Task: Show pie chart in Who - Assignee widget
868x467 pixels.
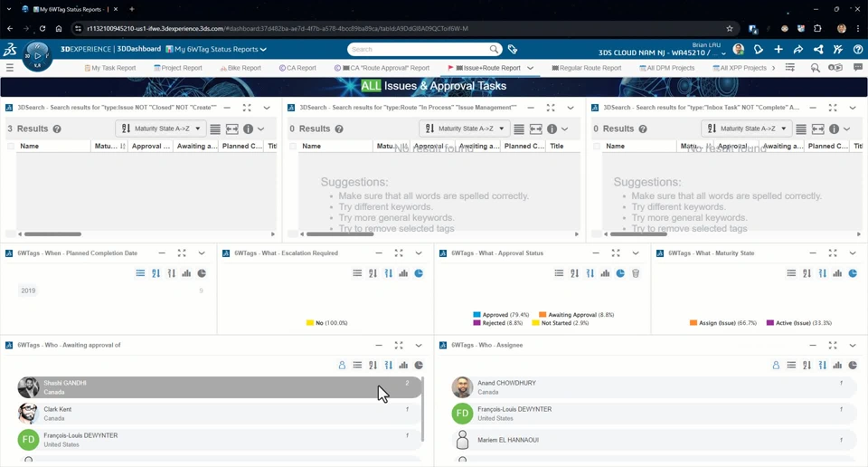Action: [853, 365]
